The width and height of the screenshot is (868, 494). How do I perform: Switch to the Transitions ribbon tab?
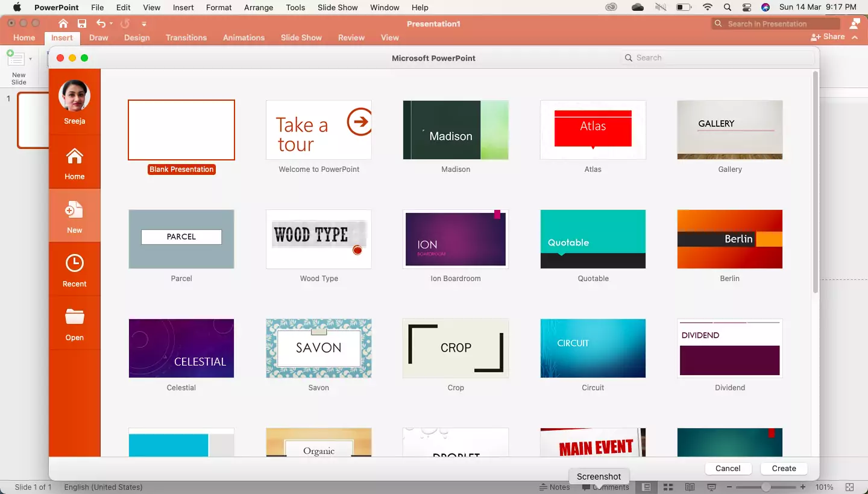[186, 37]
